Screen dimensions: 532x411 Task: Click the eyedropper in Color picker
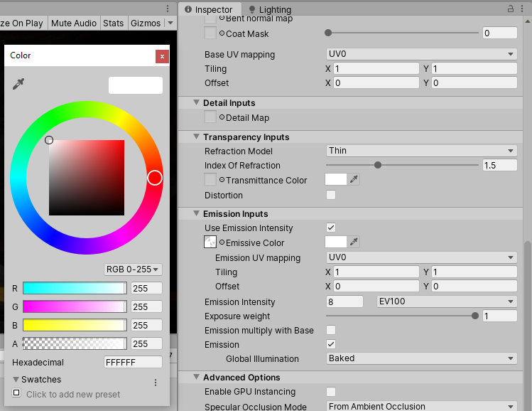click(x=18, y=85)
